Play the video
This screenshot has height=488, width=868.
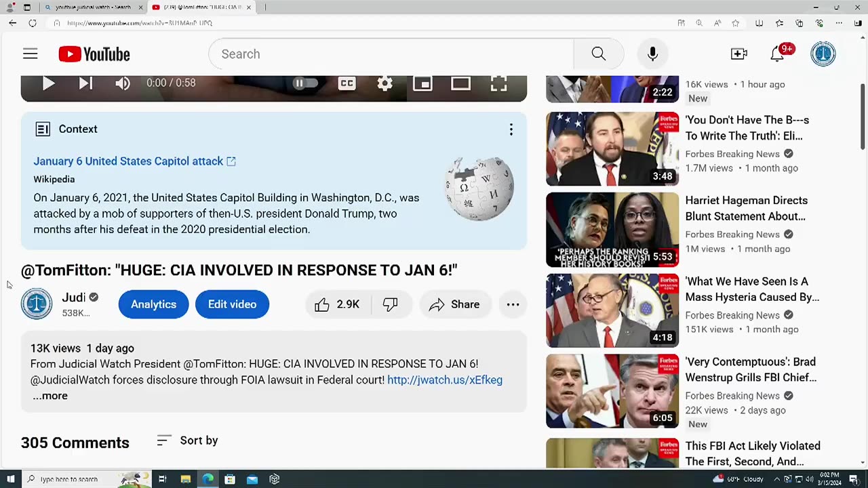coord(48,83)
